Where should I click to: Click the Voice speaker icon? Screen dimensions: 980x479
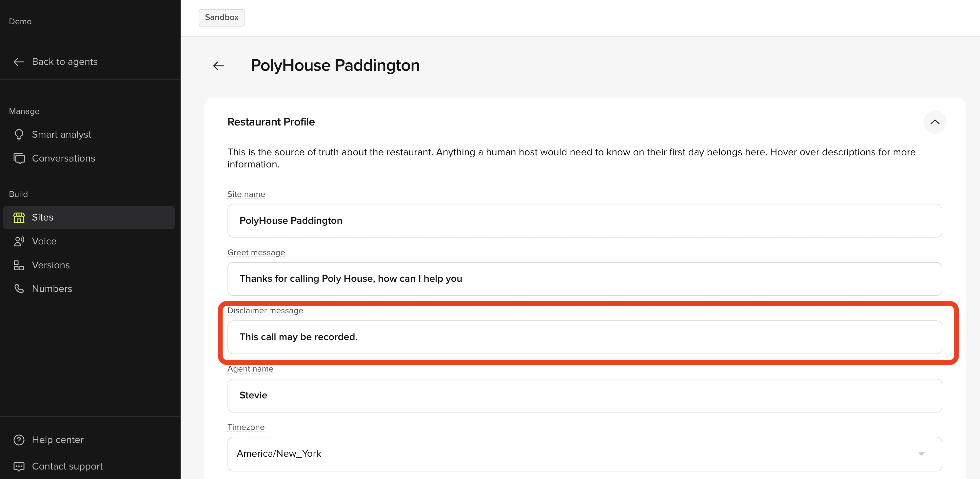coord(19,241)
